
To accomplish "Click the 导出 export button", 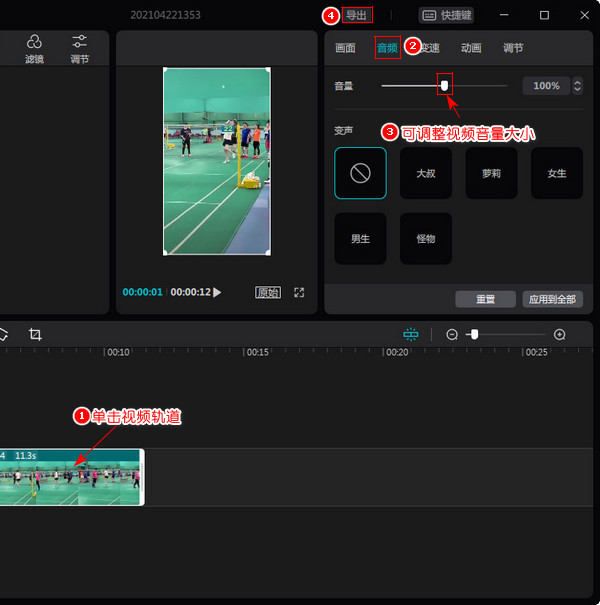I will [x=357, y=15].
